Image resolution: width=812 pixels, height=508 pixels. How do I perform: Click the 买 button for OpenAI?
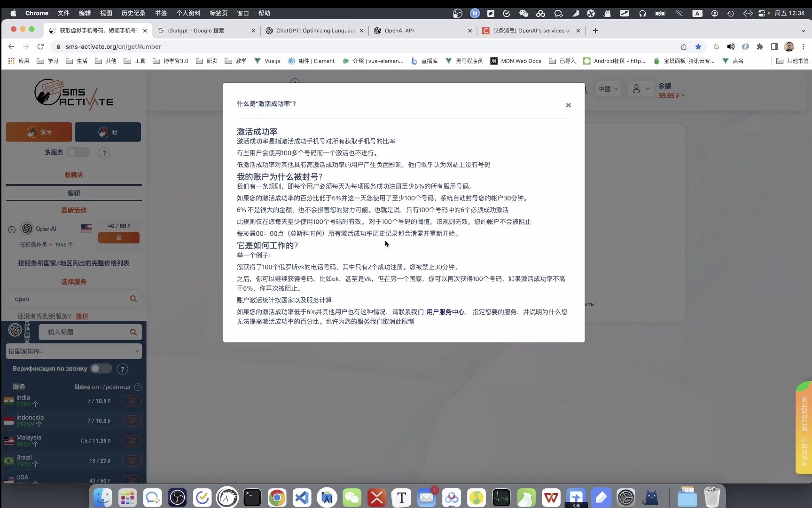118,238
